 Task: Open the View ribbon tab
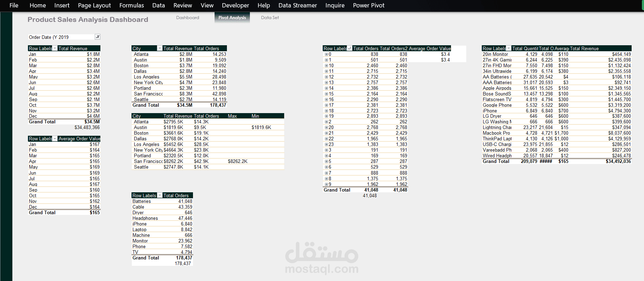[207, 5]
